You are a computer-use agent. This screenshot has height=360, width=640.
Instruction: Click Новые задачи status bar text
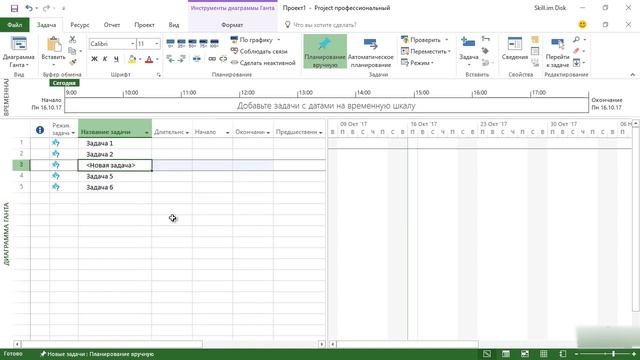pyautogui.click(x=97, y=354)
